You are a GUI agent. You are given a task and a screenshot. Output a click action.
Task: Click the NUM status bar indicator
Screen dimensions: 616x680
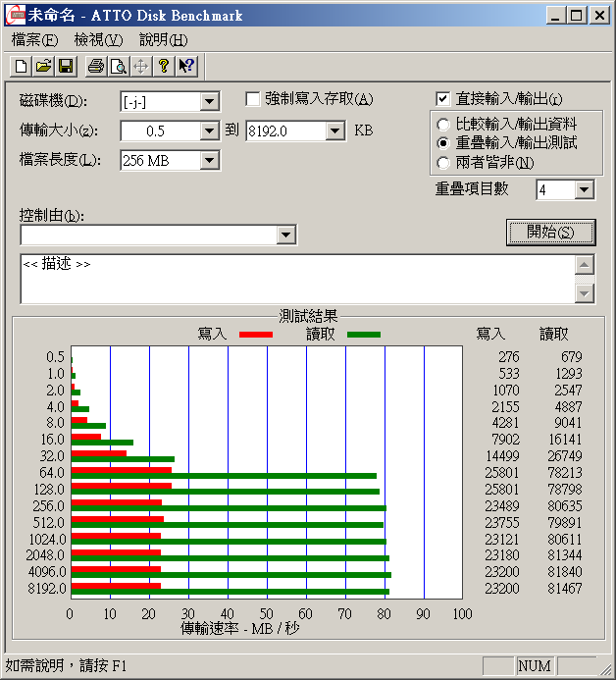tap(535, 665)
